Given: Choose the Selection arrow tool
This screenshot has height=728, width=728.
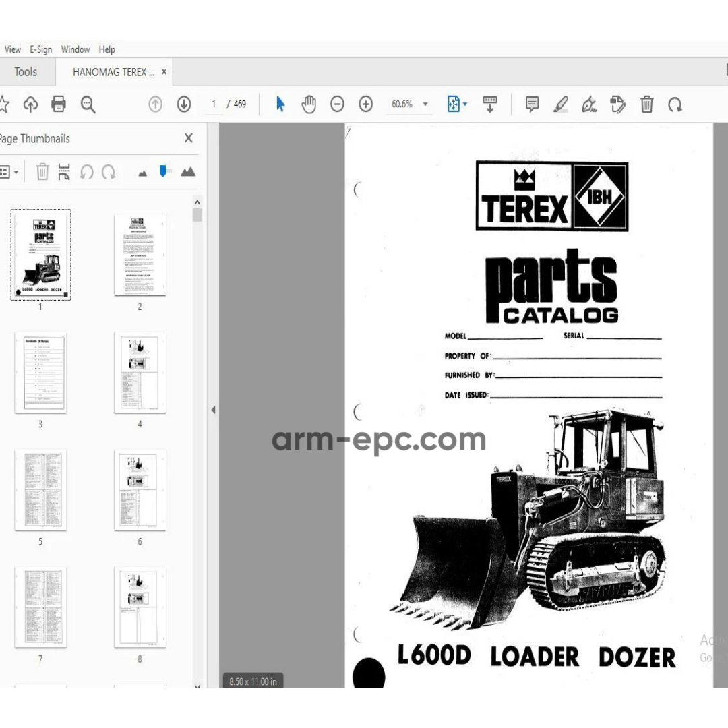Looking at the screenshot, I should [280, 104].
